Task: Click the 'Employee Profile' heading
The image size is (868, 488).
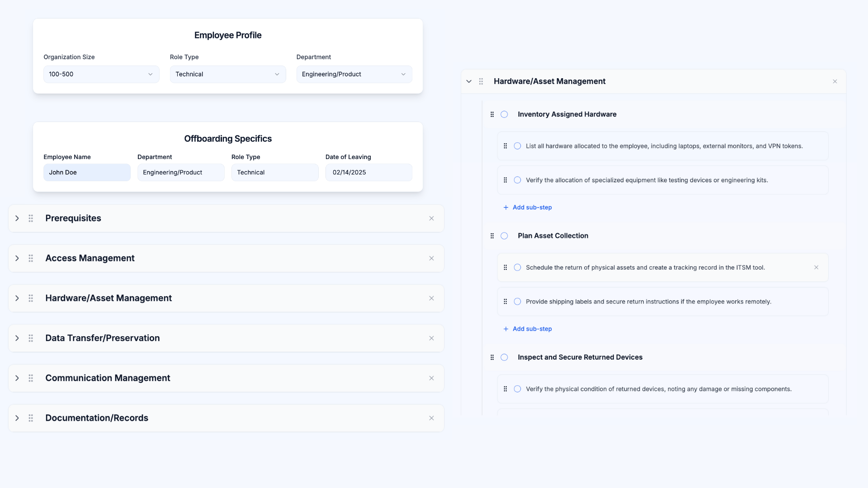Action: (x=228, y=35)
